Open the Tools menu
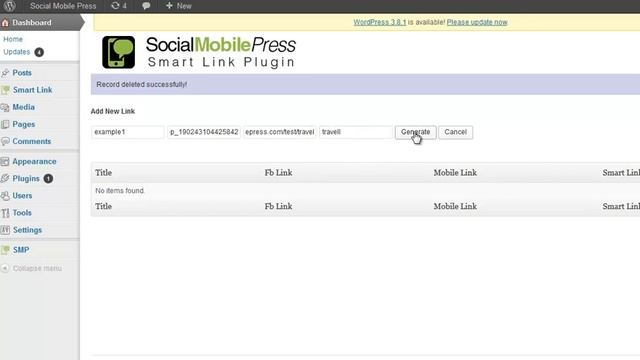Viewport: 640px width, 360px height. [x=22, y=213]
